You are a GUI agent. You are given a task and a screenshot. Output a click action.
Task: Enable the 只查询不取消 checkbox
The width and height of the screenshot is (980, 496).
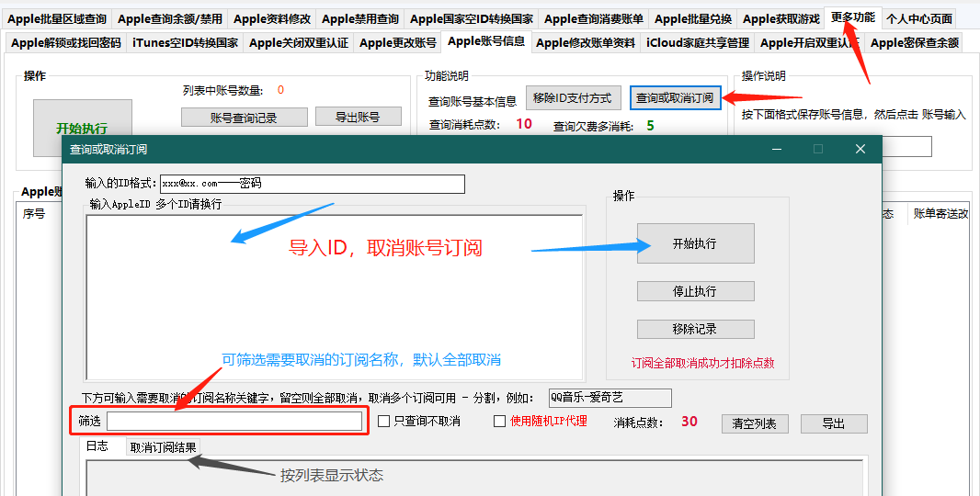[383, 422]
